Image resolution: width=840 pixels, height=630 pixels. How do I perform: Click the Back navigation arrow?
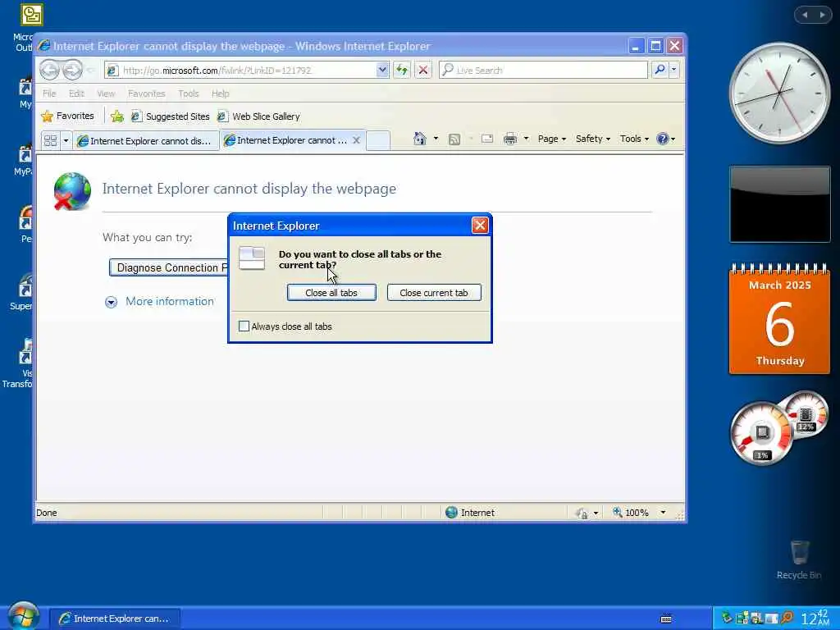tap(50, 70)
